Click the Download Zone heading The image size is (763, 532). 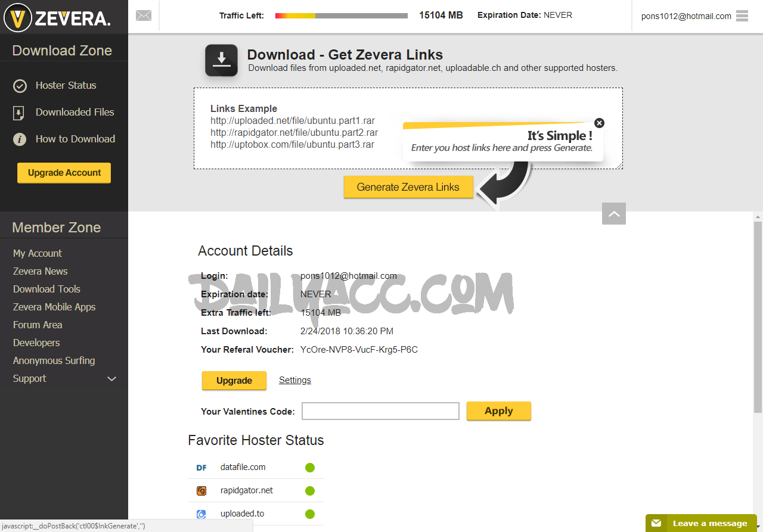click(x=62, y=51)
